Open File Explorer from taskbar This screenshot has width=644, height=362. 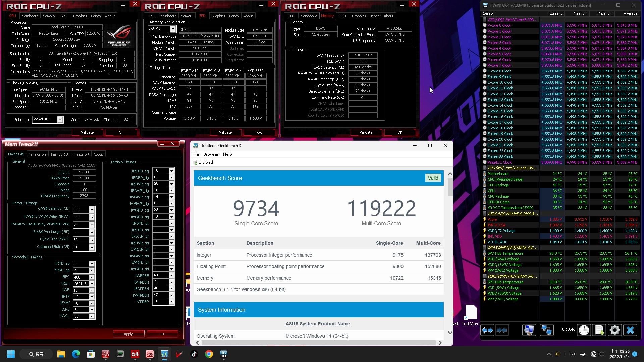(x=61, y=354)
